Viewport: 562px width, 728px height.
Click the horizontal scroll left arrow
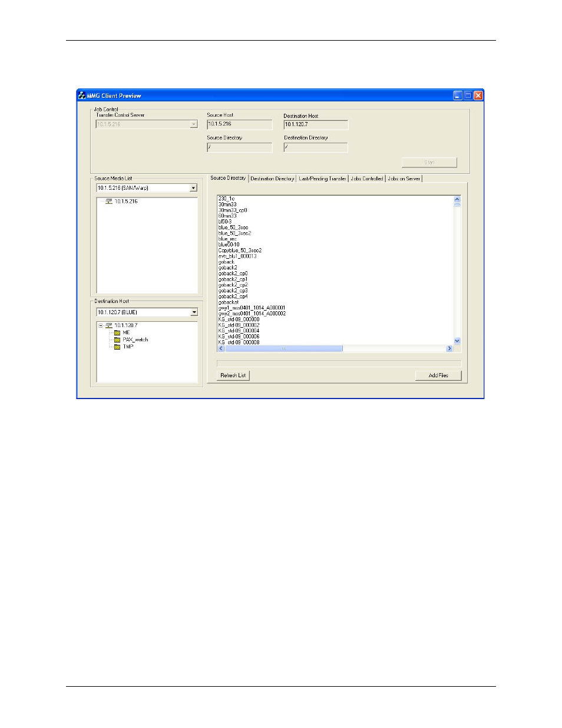pos(222,348)
